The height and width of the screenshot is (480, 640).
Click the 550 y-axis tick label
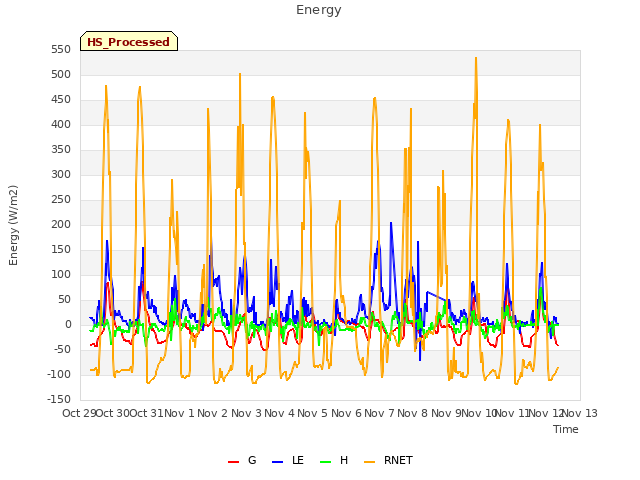pyautogui.click(x=61, y=50)
